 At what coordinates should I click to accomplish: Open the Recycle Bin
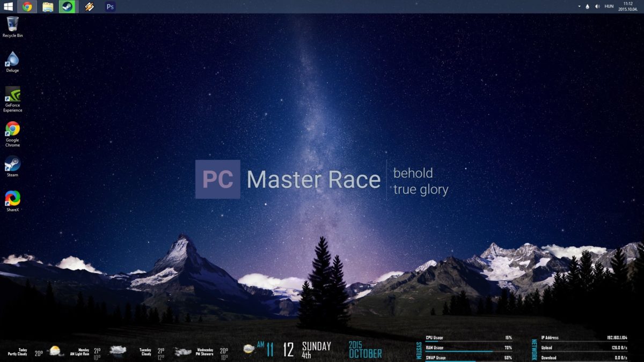click(x=12, y=24)
